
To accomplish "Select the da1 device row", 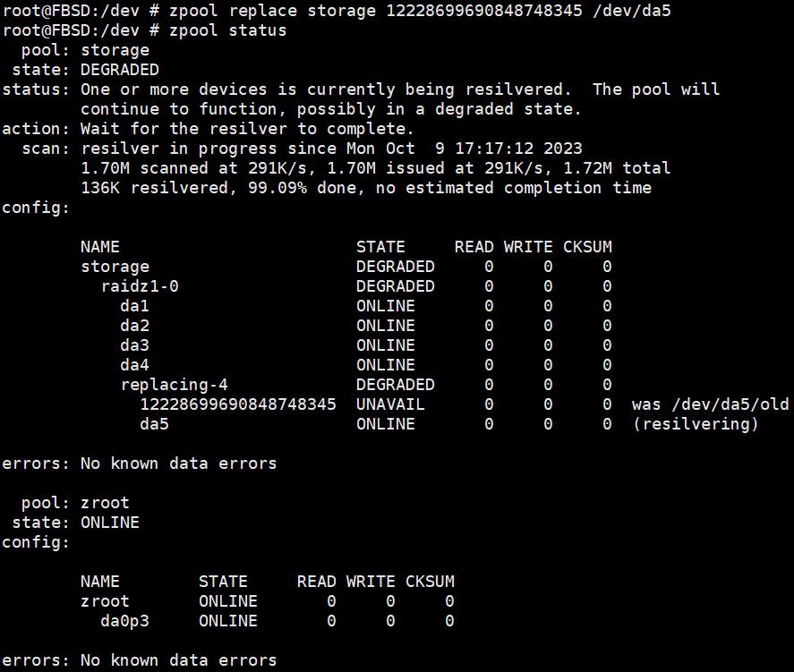I will 365,306.
